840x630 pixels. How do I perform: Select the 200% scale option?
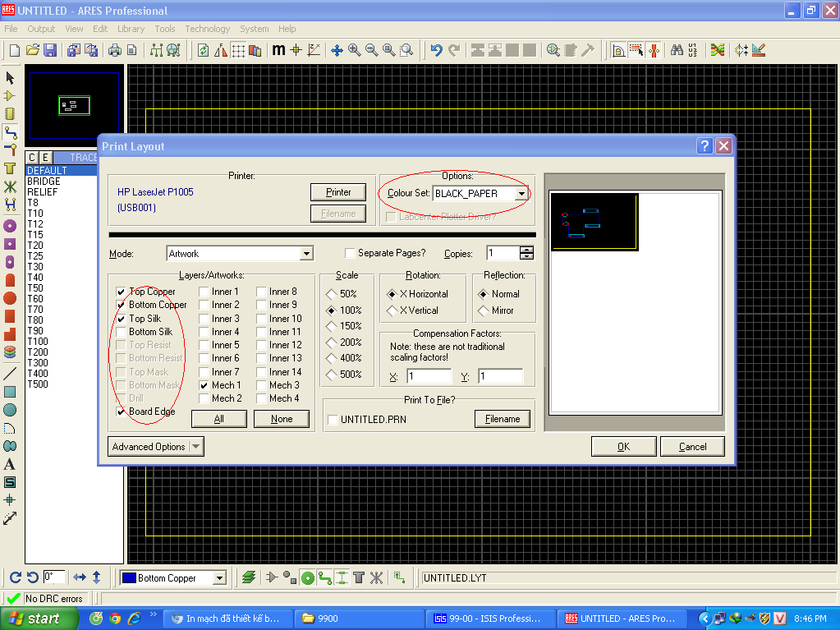click(x=332, y=343)
